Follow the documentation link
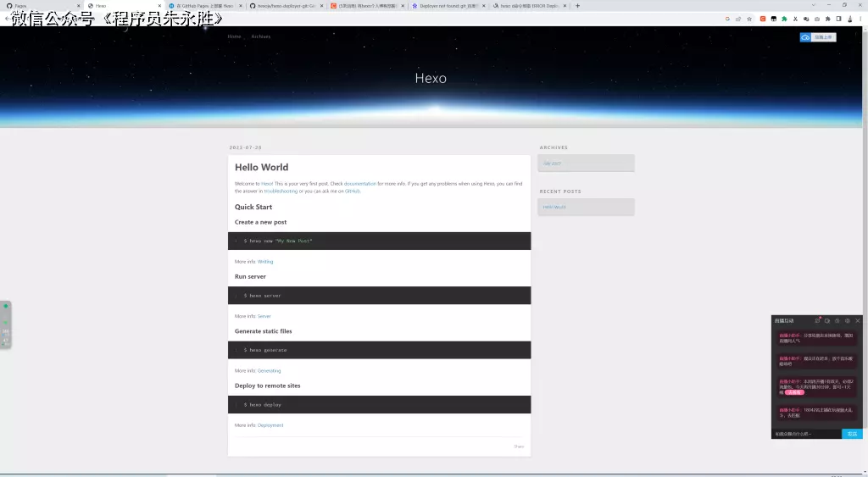This screenshot has height=477, width=868. pyautogui.click(x=359, y=183)
